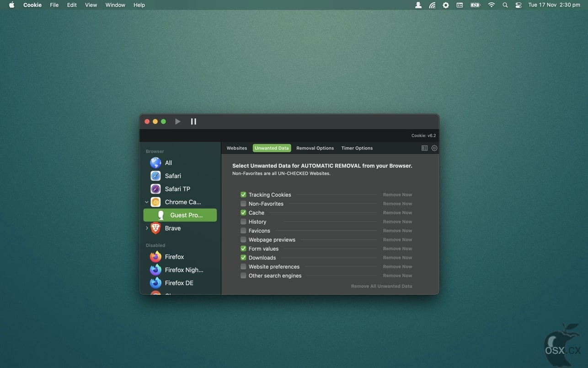This screenshot has width=588, height=368.
Task: Click the gear icon in the menu bar
Action: pos(446,5)
